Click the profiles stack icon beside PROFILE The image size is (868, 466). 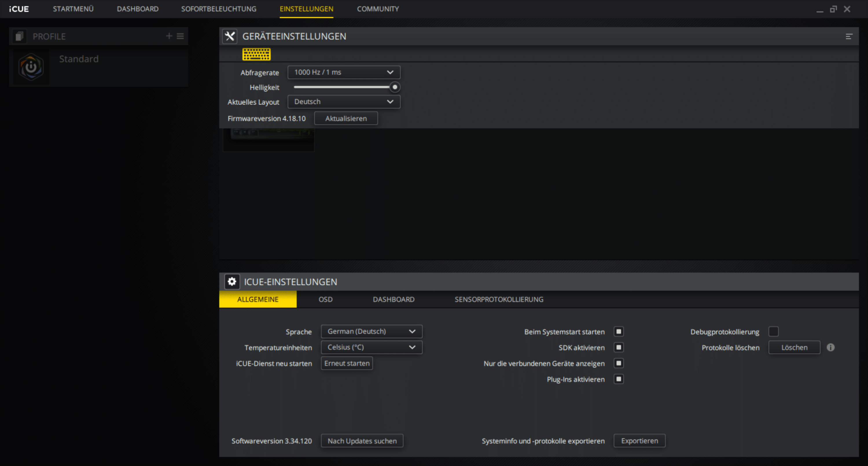(x=19, y=36)
